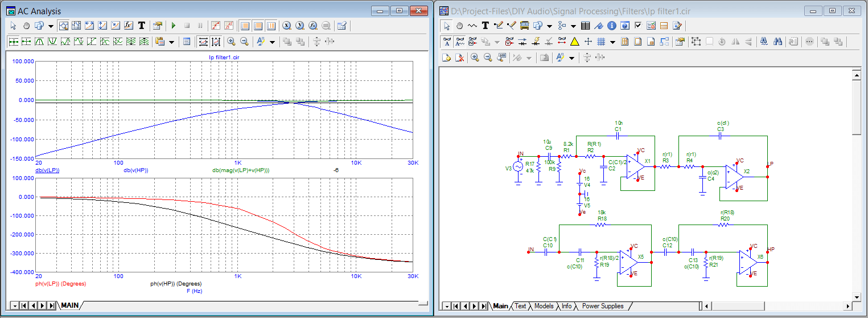The image size is (868, 318).
Task: Open the Help icon in schematic toolbar
Action: 625,26
